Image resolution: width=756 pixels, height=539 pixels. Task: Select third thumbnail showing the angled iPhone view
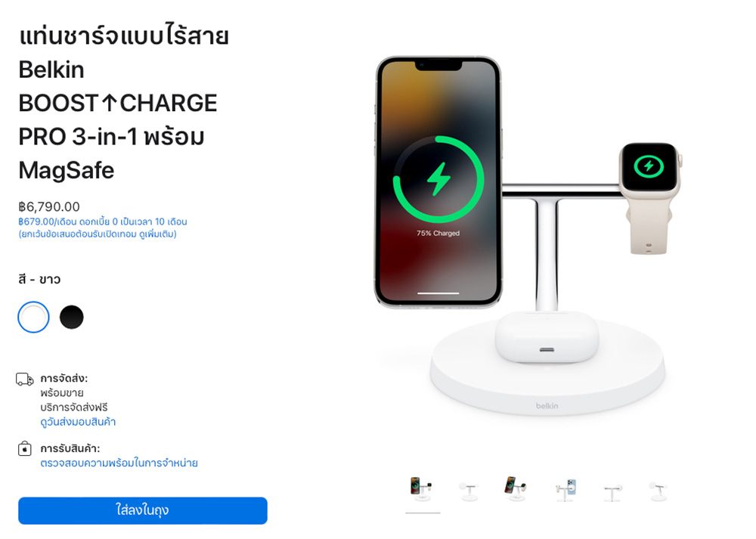click(x=516, y=489)
